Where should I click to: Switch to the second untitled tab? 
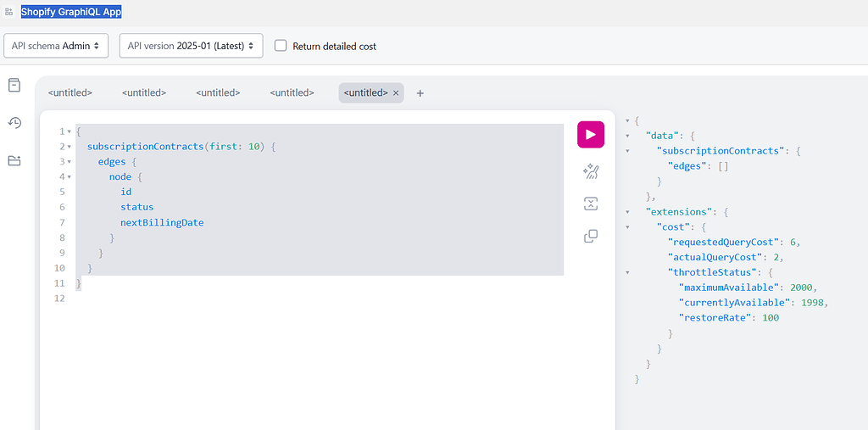pyautogui.click(x=144, y=93)
